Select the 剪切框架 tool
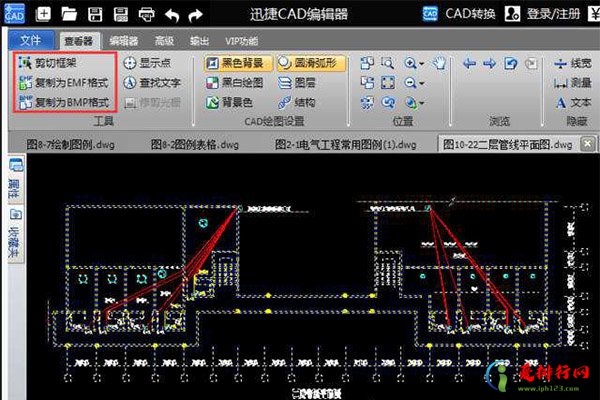The image size is (600, 400). pos(47,63)
